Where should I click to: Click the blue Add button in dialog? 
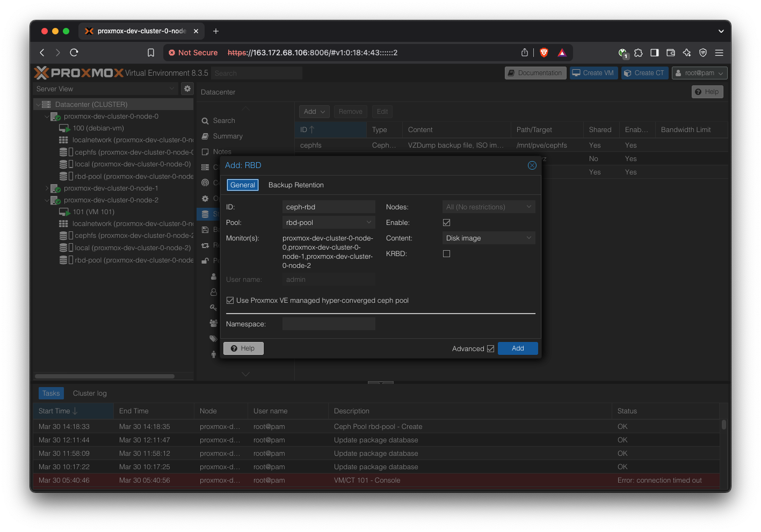pos(517,348)
